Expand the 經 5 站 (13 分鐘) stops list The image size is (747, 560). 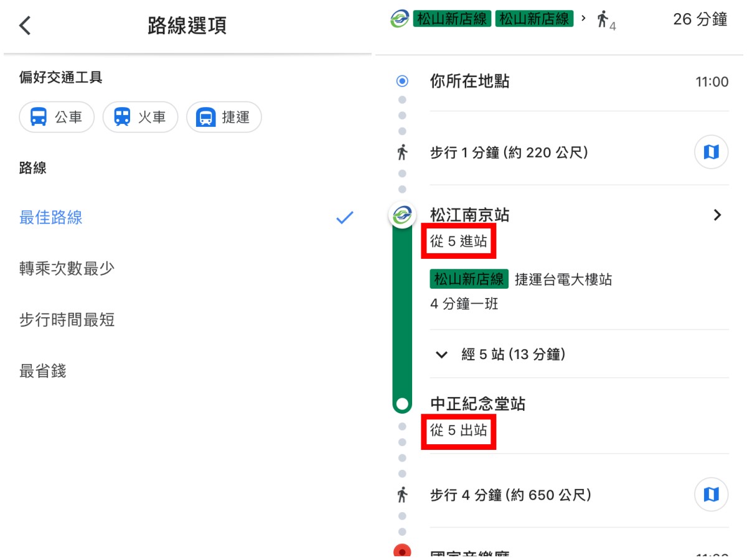coord(501,355)
